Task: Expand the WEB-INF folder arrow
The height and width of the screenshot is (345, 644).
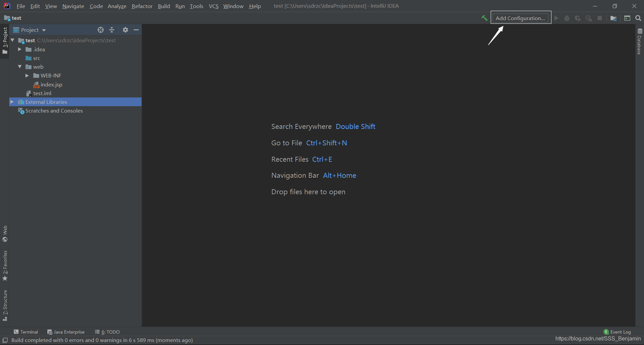Action: (x=27, y=76)
